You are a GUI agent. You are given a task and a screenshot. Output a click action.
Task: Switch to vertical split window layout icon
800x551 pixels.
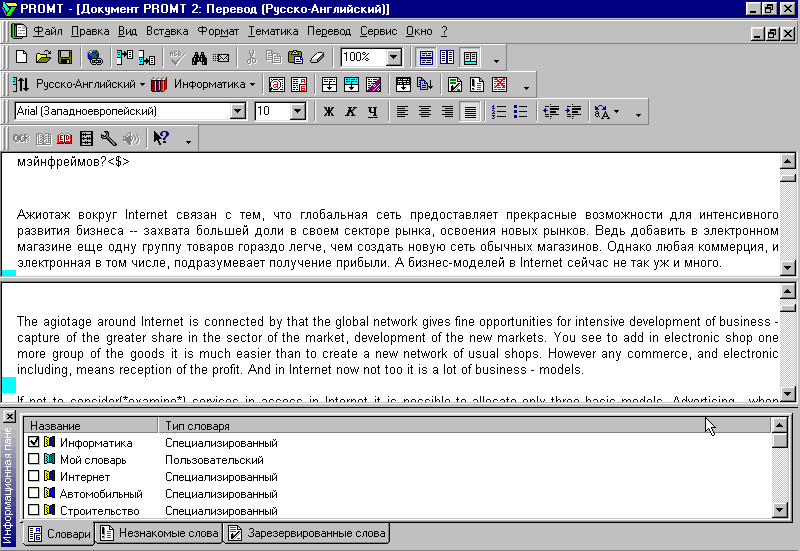coord(447,58)
